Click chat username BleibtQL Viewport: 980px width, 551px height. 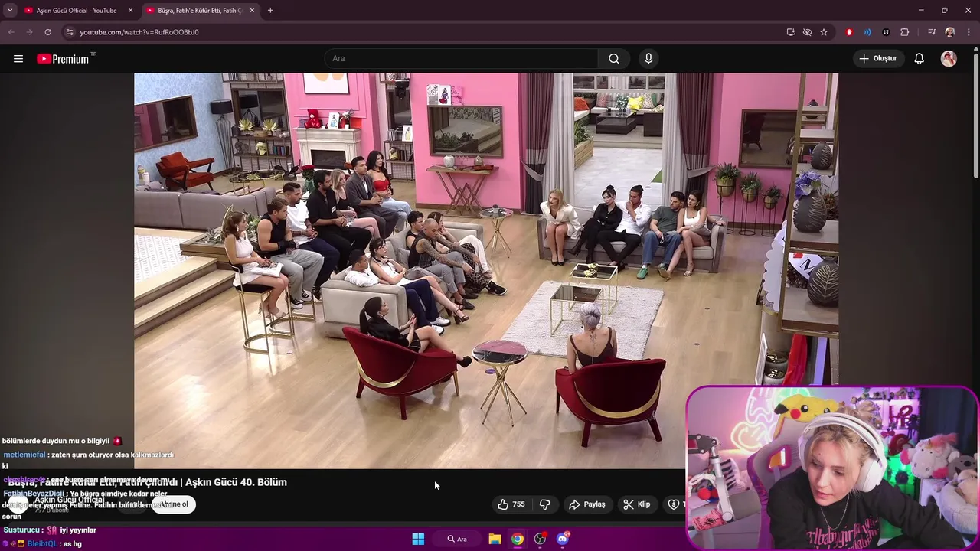pyautogui.click(x=42, y=544)
